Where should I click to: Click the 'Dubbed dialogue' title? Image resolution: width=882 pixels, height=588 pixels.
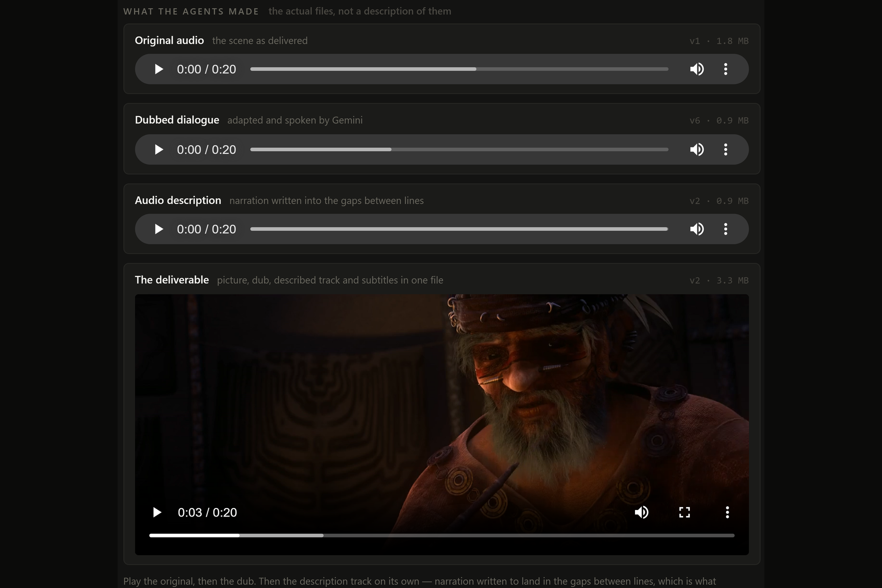tap(177, 120)
